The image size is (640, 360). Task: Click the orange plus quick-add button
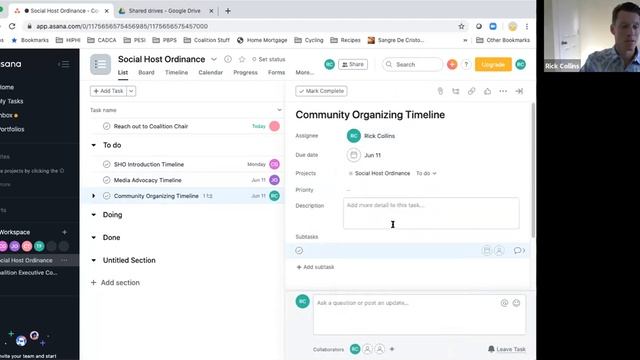click(452, 64)
